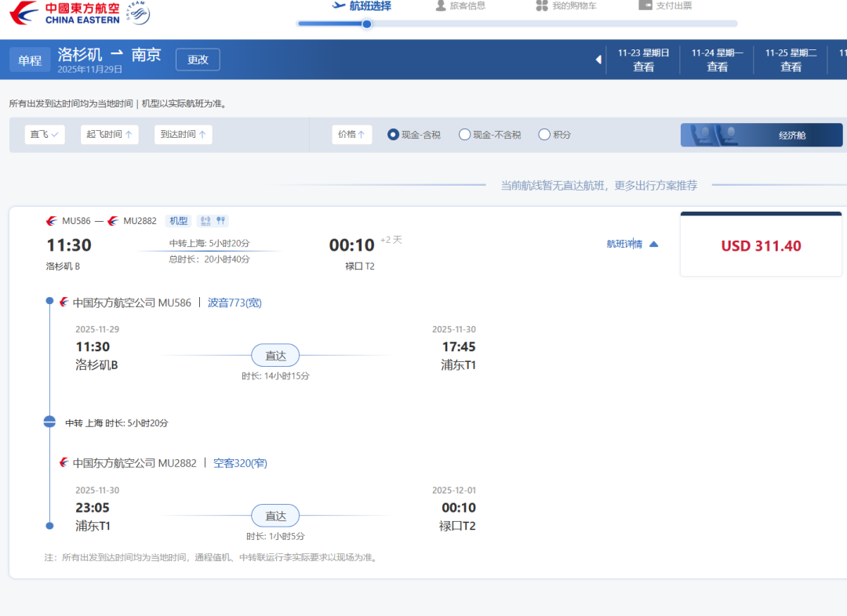Open the 波音773(宽) aircraft link
Viewport: 847px width, 616px height.
(234, 303)
